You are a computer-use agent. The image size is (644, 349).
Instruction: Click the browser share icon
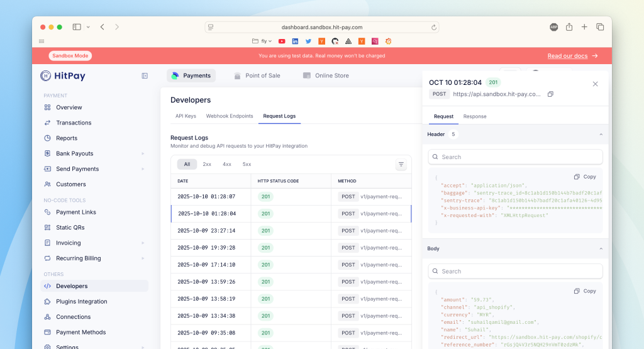569,27
